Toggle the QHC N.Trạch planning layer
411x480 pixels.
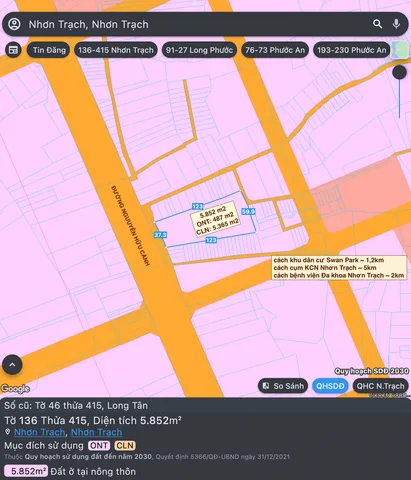click(x=380, y=386)
